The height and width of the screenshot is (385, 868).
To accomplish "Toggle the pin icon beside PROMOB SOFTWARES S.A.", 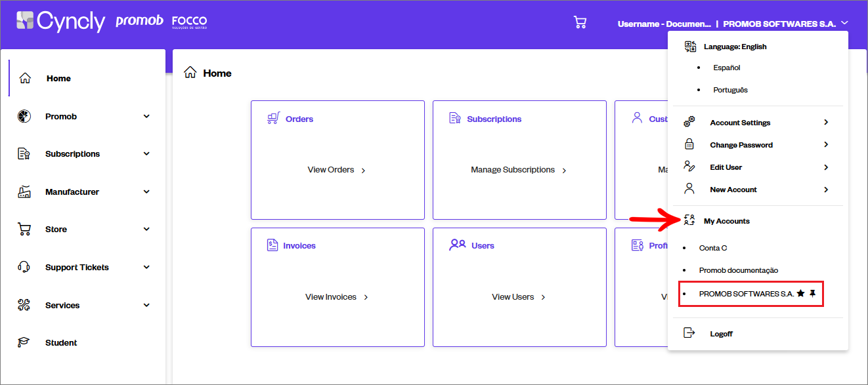I will click(812, 294).
